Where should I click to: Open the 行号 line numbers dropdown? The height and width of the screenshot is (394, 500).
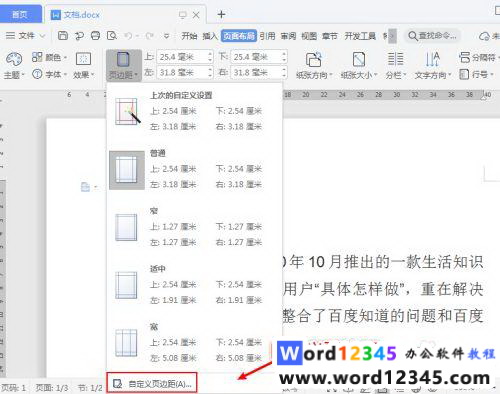click(x=476, y=74)
